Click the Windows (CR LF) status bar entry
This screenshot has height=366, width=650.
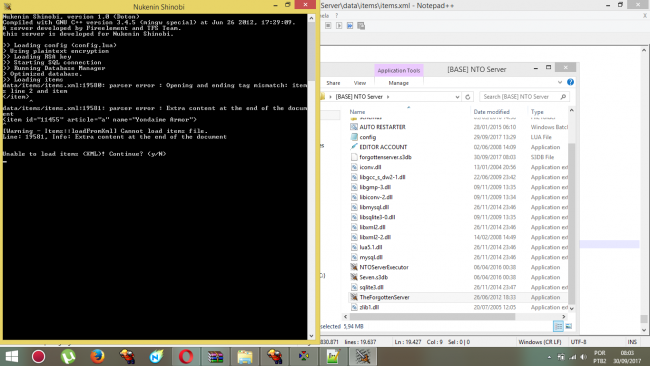coord(540,342)
